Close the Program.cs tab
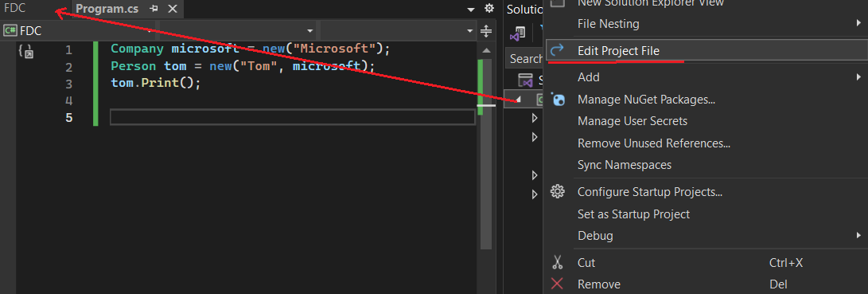The height and width of the screenshot is (294, 868). [172, 9]
